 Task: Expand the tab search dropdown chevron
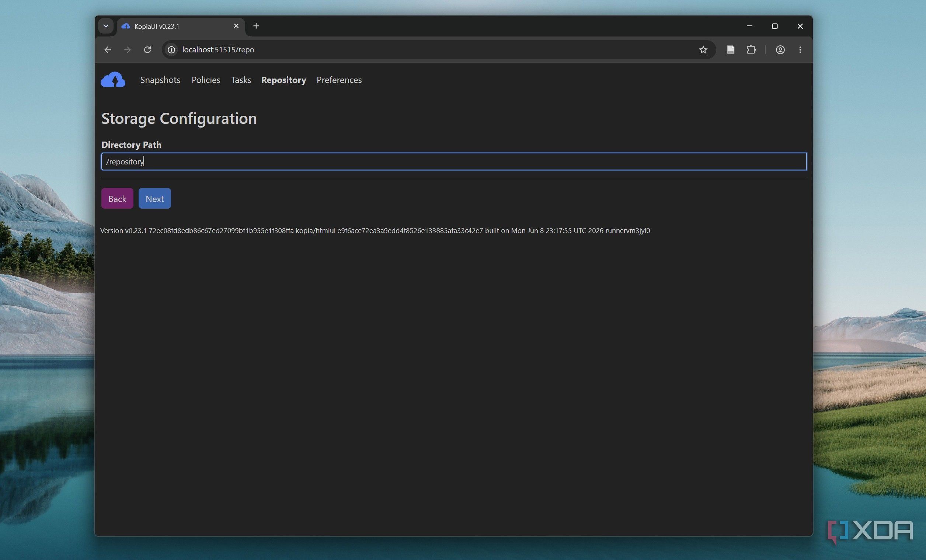(x=106, y=26)
